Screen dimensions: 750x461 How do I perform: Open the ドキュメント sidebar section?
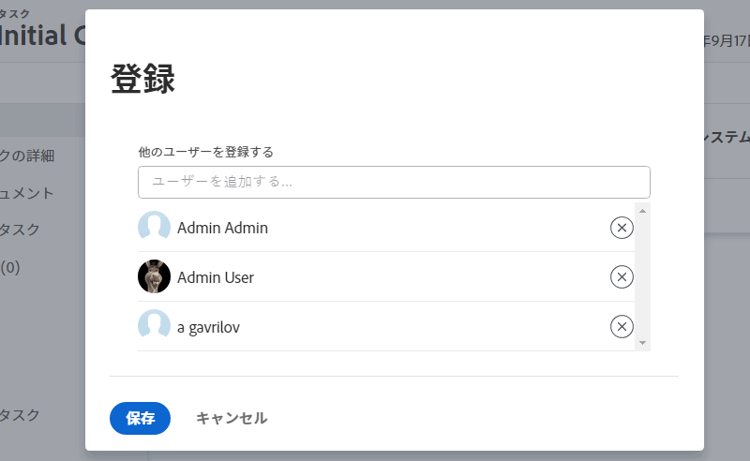(x=28, y=192)
